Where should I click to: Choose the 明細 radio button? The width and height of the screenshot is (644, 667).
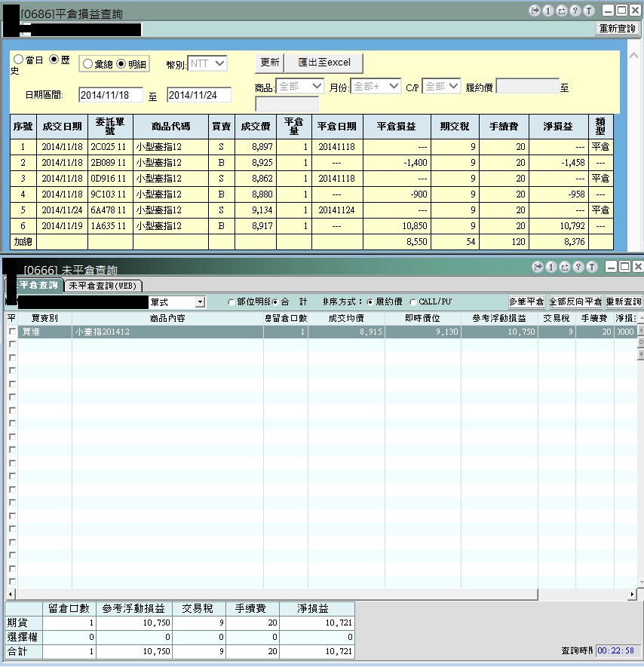click(121, 64)
